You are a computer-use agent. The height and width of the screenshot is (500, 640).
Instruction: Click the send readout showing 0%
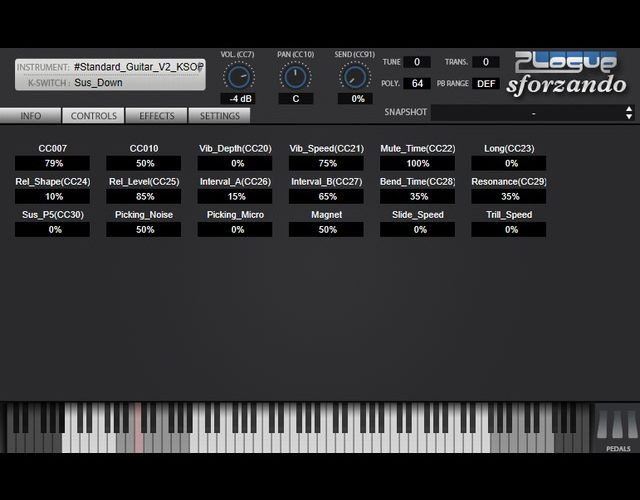[x=355, y=99]
